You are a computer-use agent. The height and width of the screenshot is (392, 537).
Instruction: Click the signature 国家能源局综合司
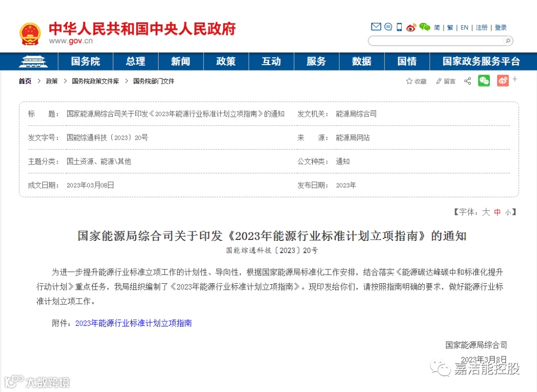coord(476,345)
